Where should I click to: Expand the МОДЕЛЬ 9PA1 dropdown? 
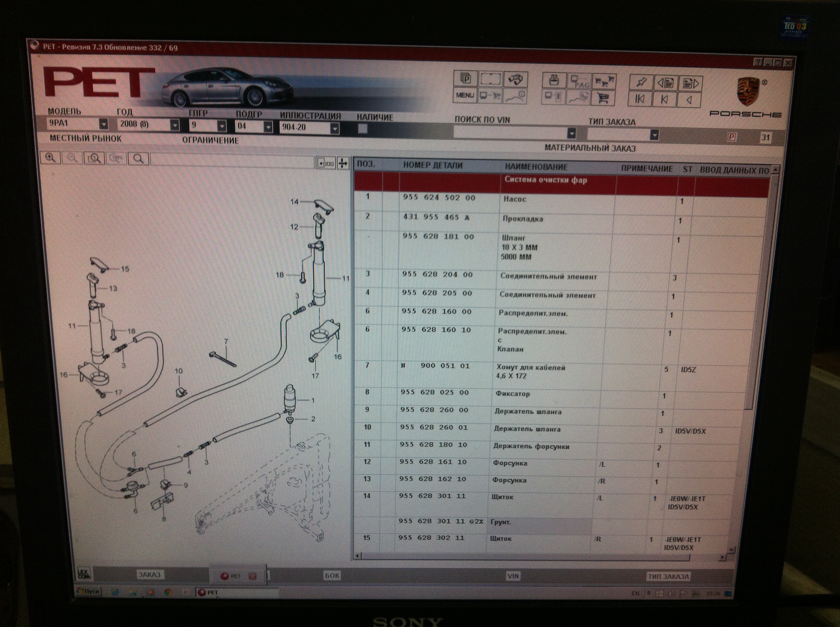point(103,124)
